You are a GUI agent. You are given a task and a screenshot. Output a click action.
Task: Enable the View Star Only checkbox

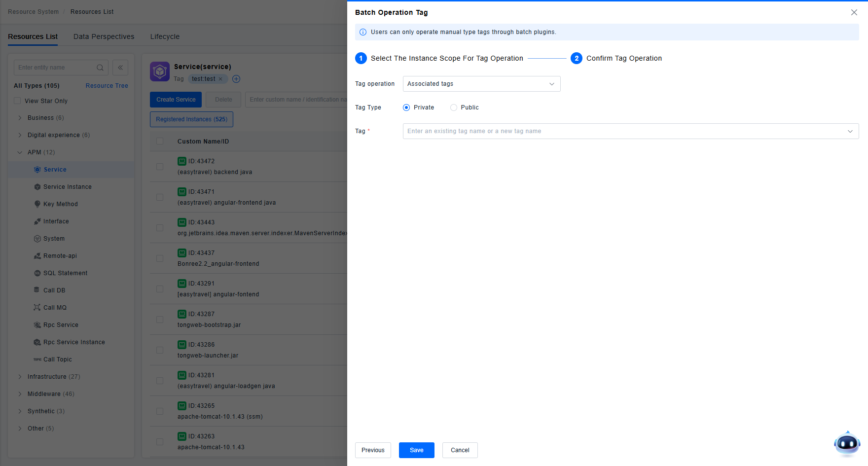pos(18,101)
